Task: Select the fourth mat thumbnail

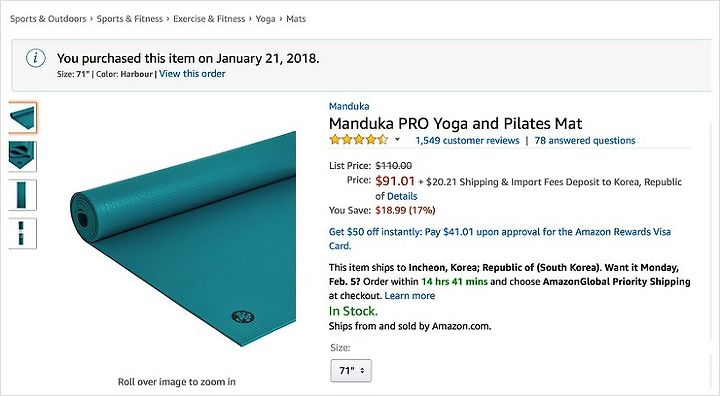Action: click(22, 233)
